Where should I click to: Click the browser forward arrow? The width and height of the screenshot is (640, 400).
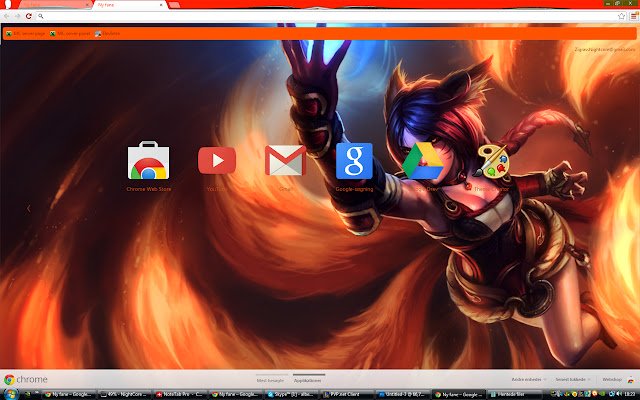pyautogui.click(x=18, y=16)
